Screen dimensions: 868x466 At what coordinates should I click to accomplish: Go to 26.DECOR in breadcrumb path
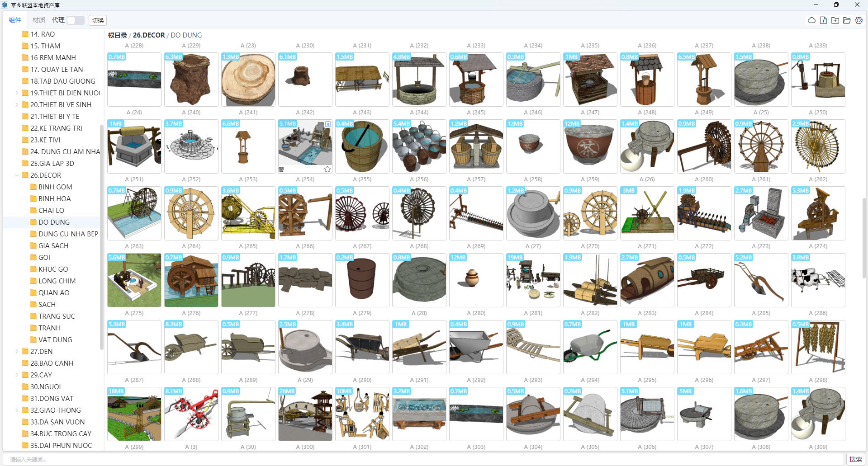pyautogui.click(x=149, y=35)
